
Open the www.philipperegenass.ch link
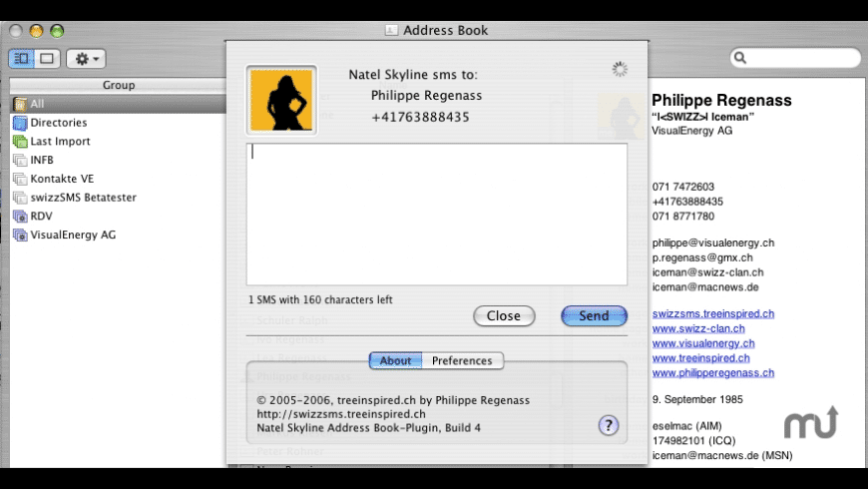tap(713, 372)
